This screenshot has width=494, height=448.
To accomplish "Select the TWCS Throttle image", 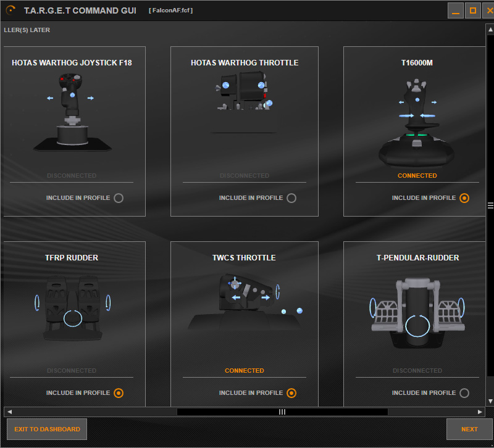I will coord(245,302).
